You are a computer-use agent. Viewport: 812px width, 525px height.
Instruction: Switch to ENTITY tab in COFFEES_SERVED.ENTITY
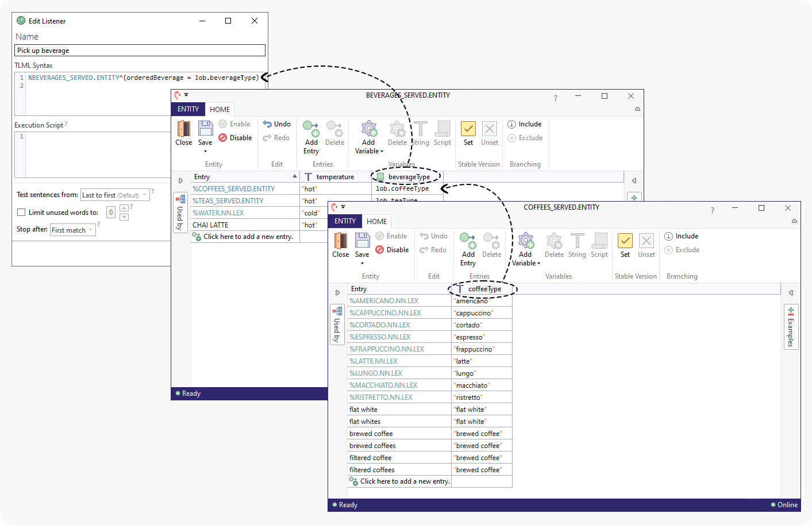345,221
